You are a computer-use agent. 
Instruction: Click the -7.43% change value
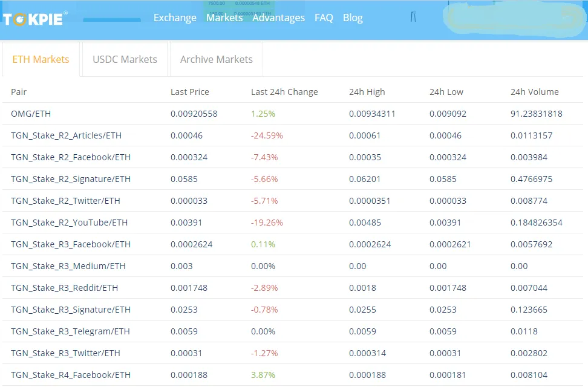[264, 157]
